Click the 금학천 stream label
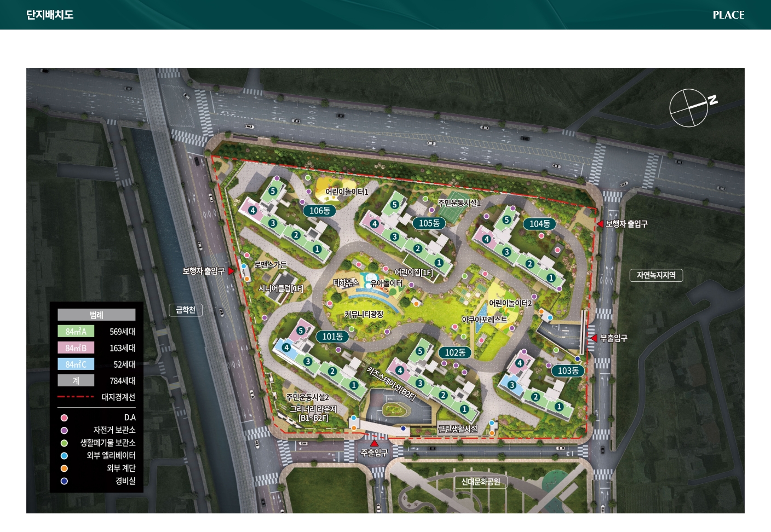This screenshot has width=771, height=532. 186,310
